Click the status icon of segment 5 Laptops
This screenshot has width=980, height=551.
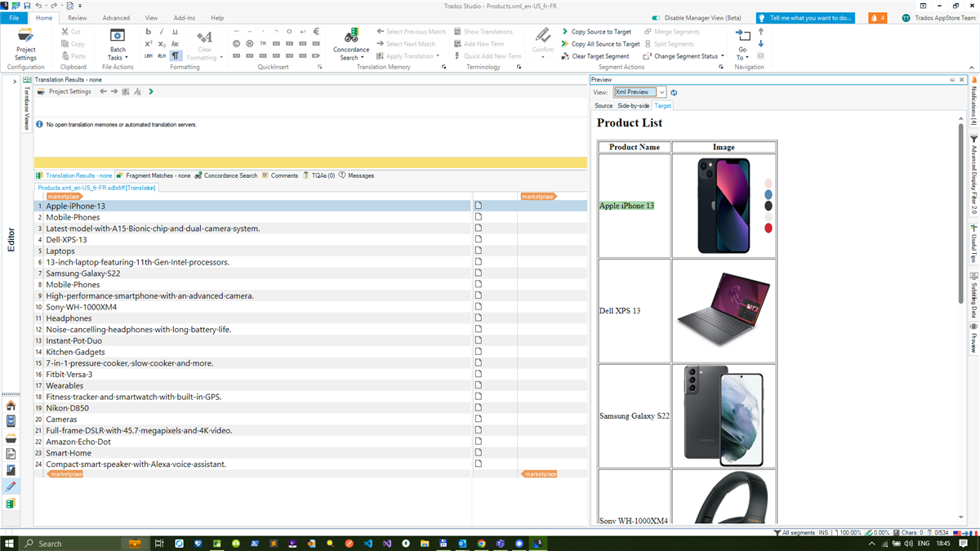tap(479, 251)
